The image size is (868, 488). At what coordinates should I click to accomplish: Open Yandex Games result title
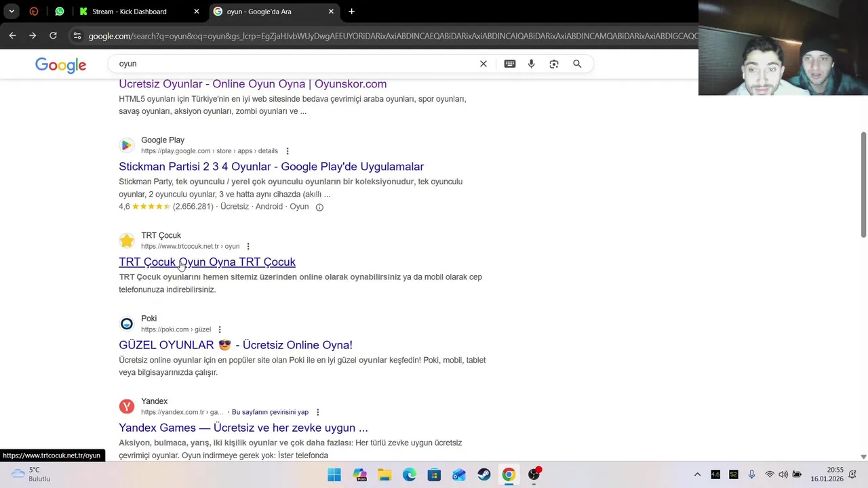pyautogui.click(x=243, y=428)
